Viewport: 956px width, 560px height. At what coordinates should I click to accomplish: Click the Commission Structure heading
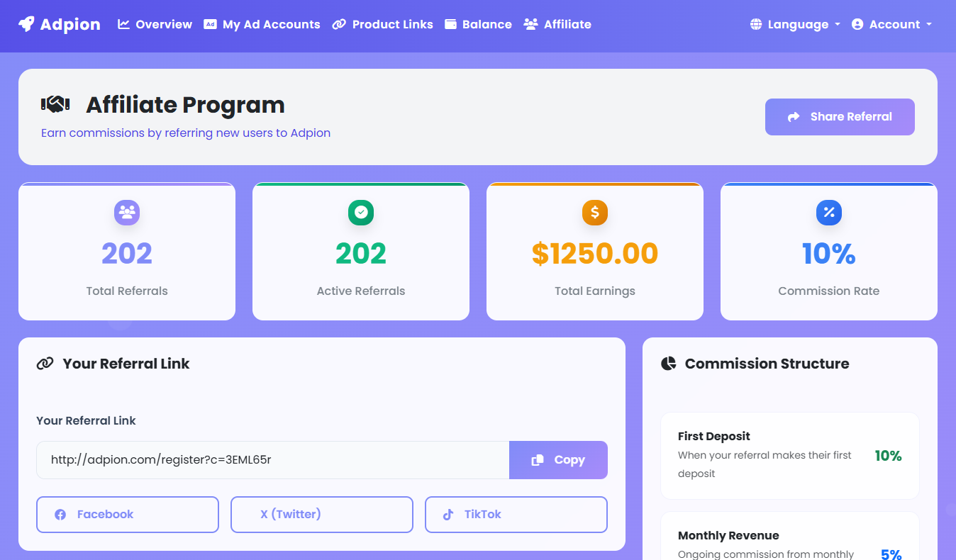click(767, 364)
